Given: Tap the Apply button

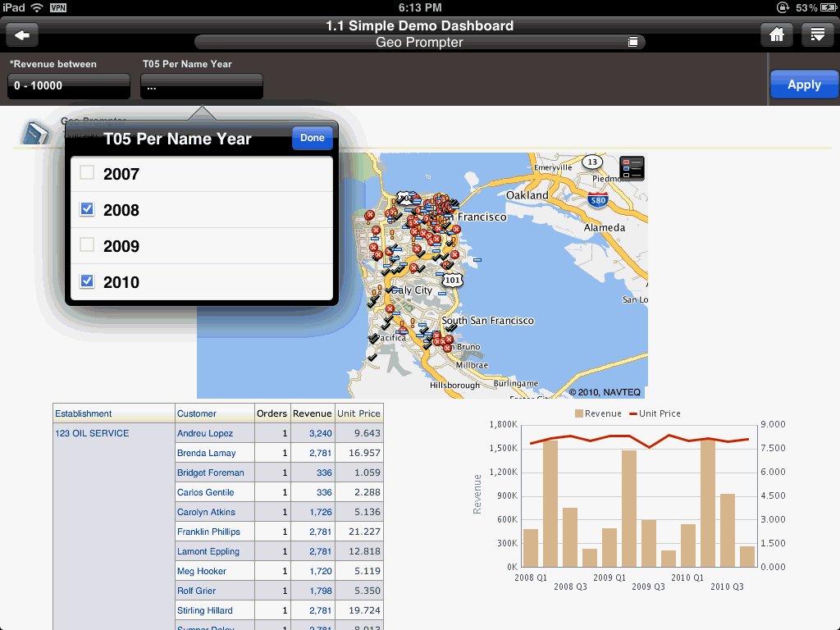Looking at the screenshot, I should point(804,84).
